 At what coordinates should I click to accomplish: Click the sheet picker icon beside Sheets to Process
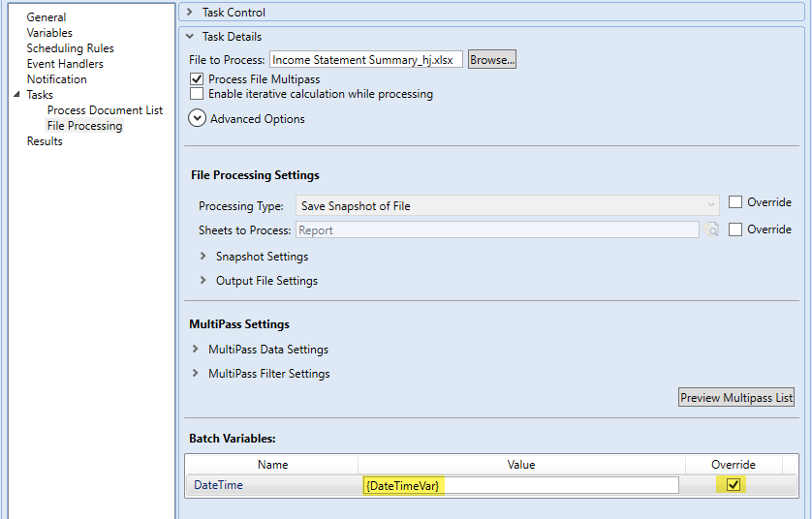tap(712, 230)
